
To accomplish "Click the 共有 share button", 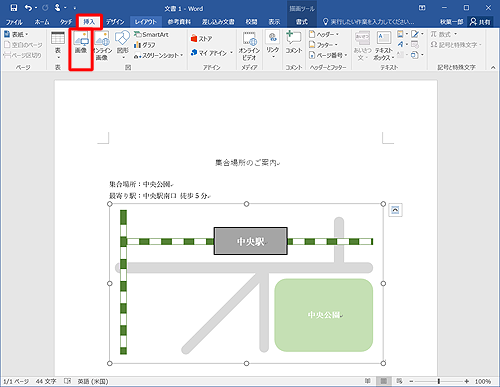I will pos(480,22).
